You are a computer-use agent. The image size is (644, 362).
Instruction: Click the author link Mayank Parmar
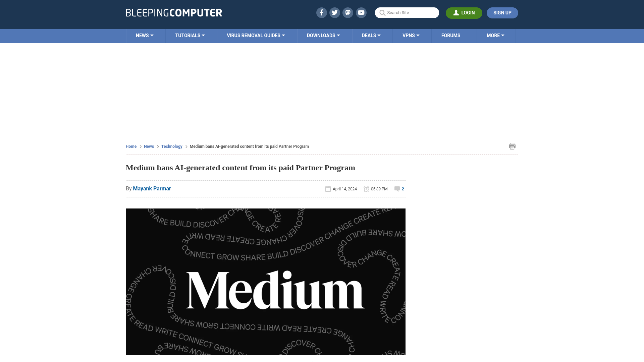coord(152,189)
